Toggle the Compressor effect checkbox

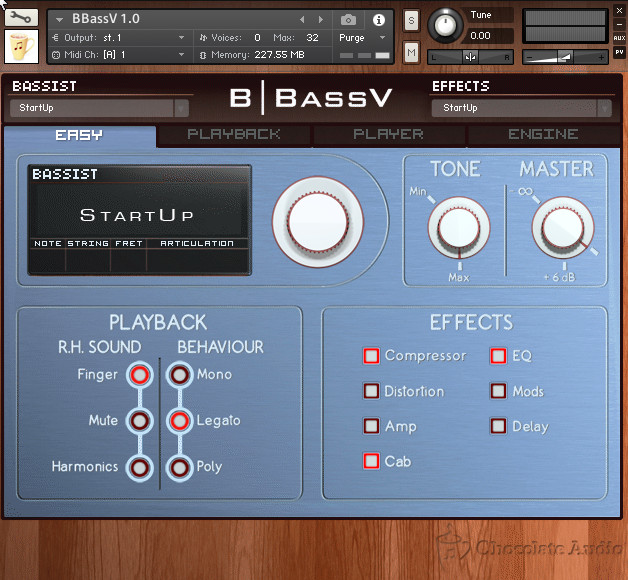[x=371, y=356]
